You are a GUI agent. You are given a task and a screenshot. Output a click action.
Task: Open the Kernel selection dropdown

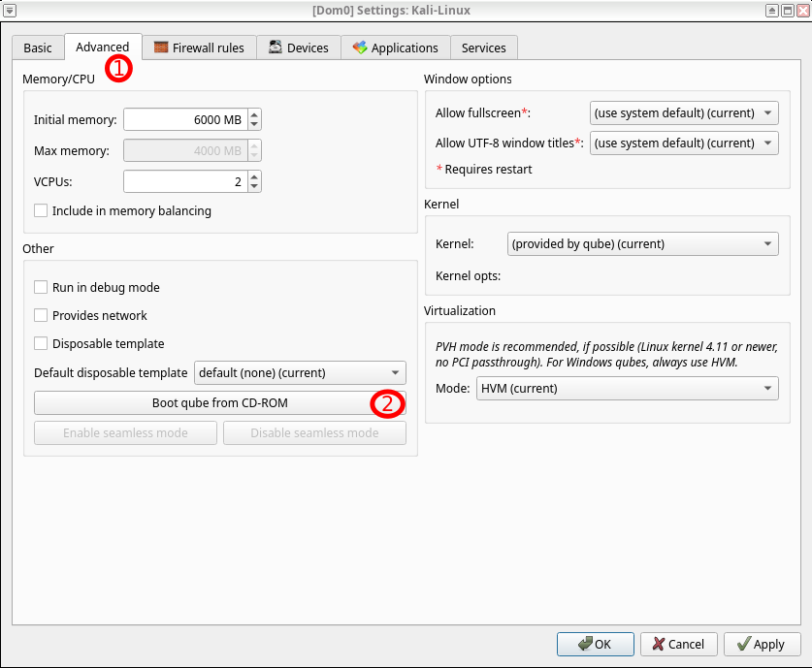(642, 243)
